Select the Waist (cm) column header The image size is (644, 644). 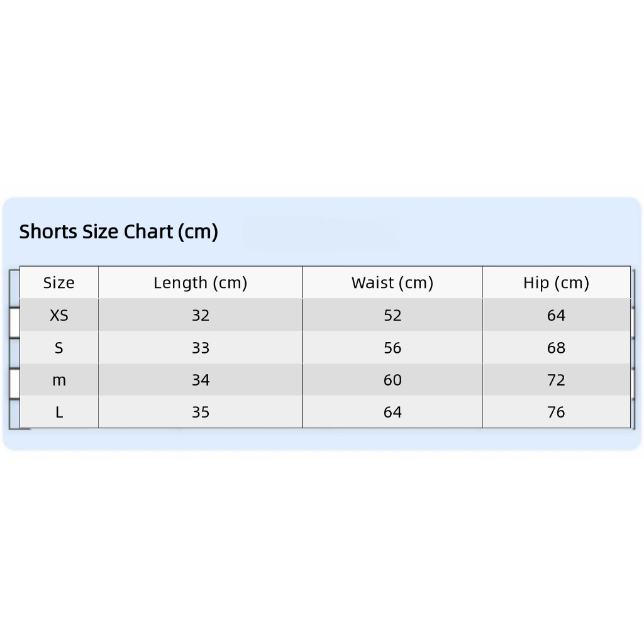tap(392, 283)
